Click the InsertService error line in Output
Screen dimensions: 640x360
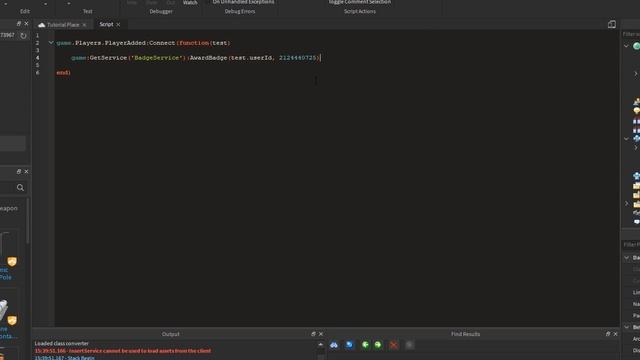[x=123, y=351]
